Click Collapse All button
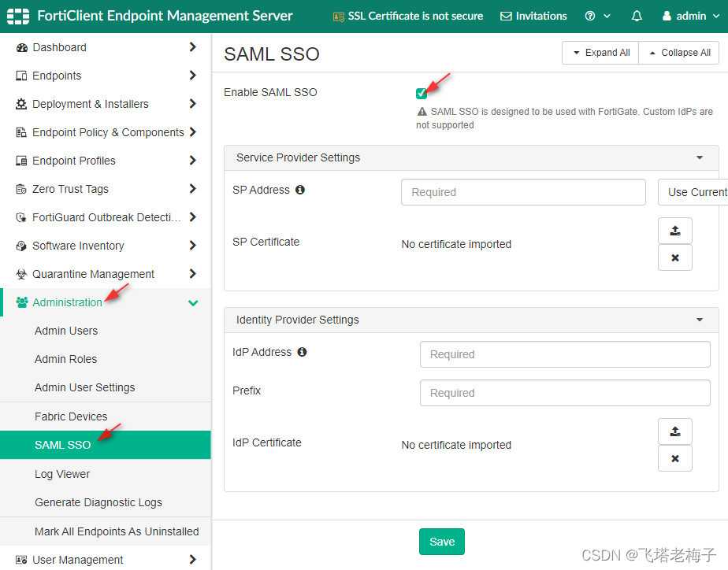Viewport: 728px width, 570px height. (x=679, y=53)
